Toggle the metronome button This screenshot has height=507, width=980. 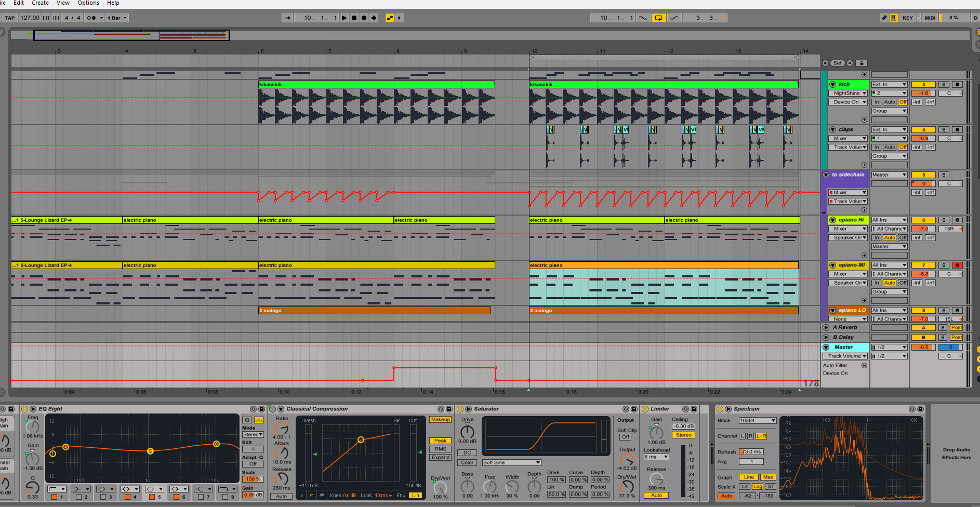(x=91, y=18)
